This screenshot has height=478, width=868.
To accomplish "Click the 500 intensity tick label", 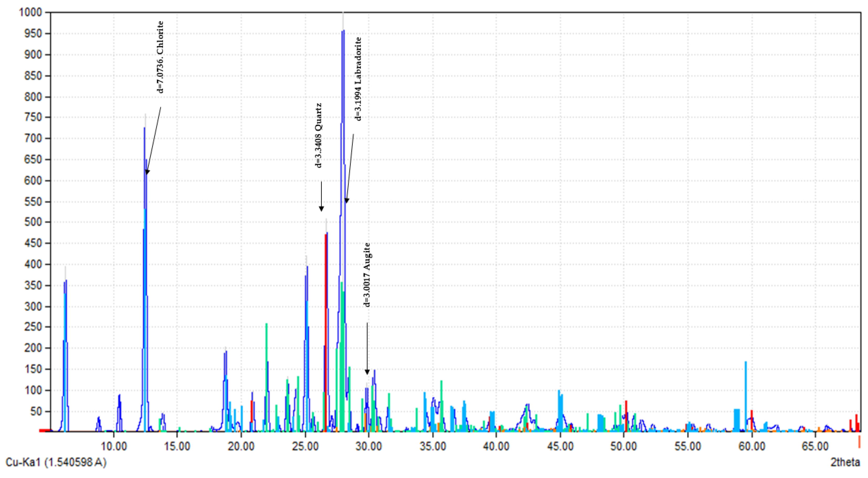I will (33, 222).
